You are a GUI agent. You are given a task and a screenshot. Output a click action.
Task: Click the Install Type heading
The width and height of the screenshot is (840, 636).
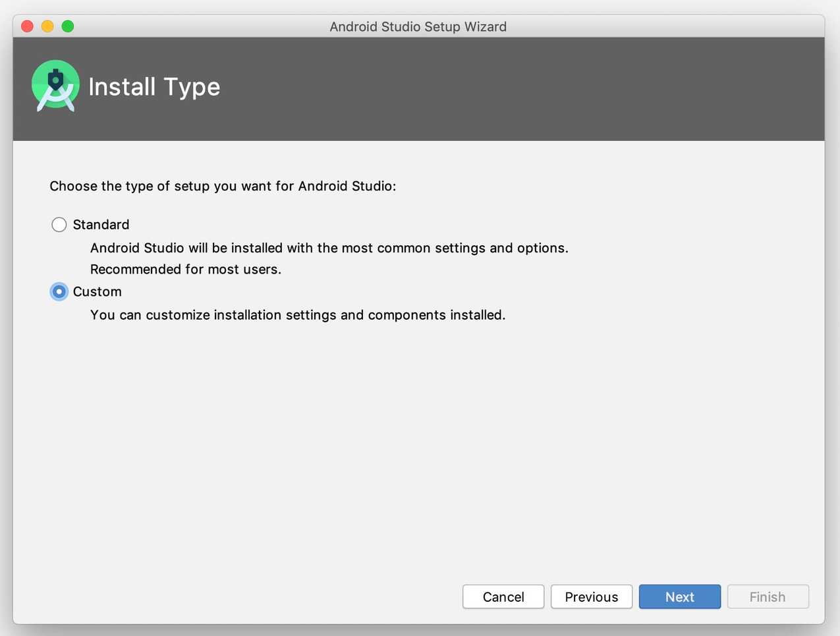point(154,86)
